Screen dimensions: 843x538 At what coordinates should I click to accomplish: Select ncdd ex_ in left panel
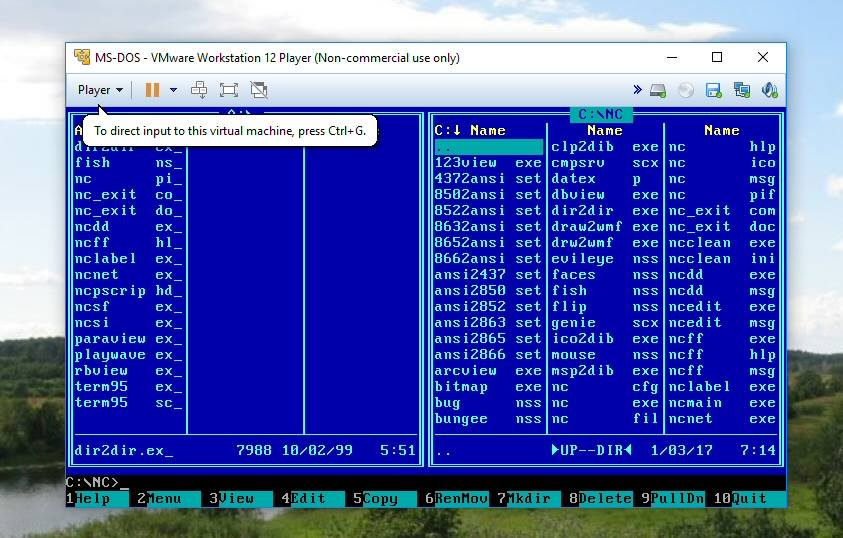point(129,227)
